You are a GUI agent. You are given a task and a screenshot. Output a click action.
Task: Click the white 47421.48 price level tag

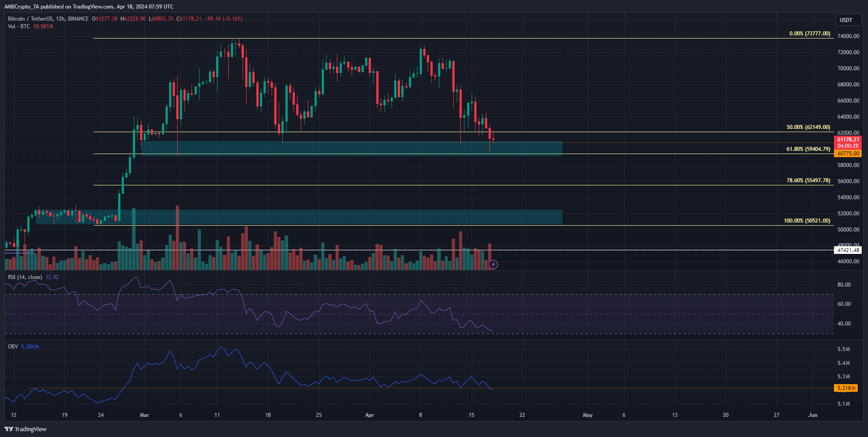pyautogui.click(x=848, y=250)
